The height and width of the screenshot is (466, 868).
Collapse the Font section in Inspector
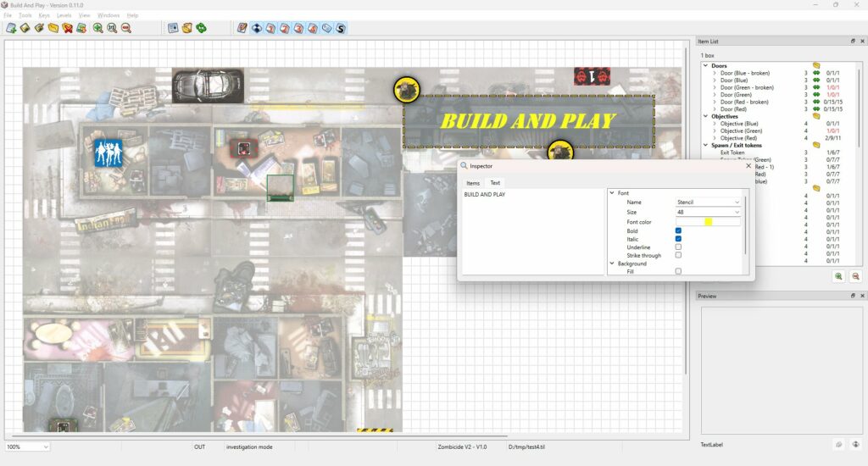[x=612, y=192]
